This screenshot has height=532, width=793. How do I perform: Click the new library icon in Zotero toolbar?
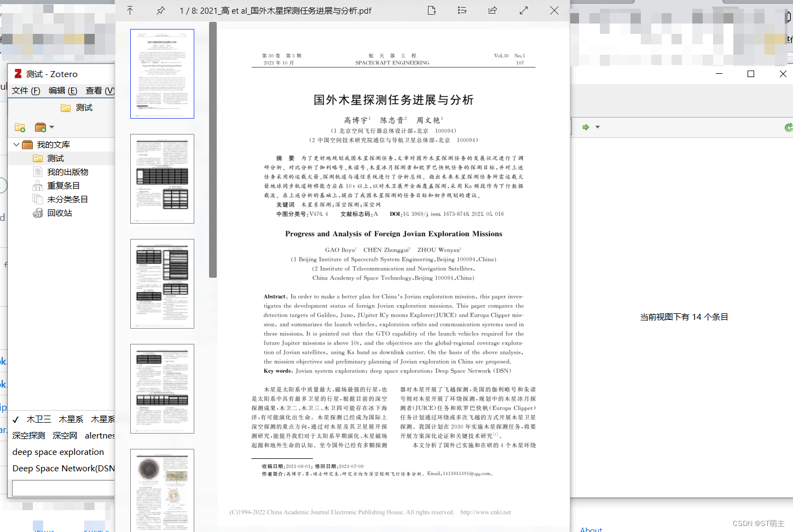click(x=40, y=127)
